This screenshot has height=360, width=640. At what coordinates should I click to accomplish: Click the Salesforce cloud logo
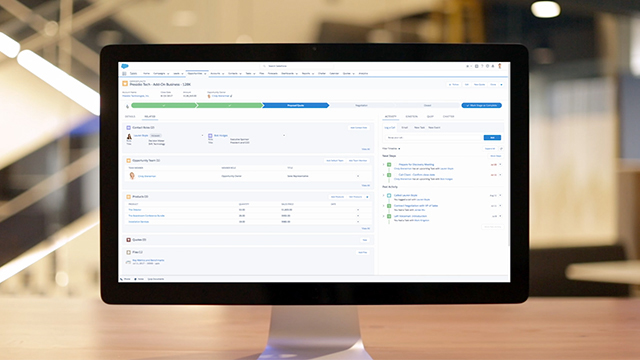pos(125,66)
